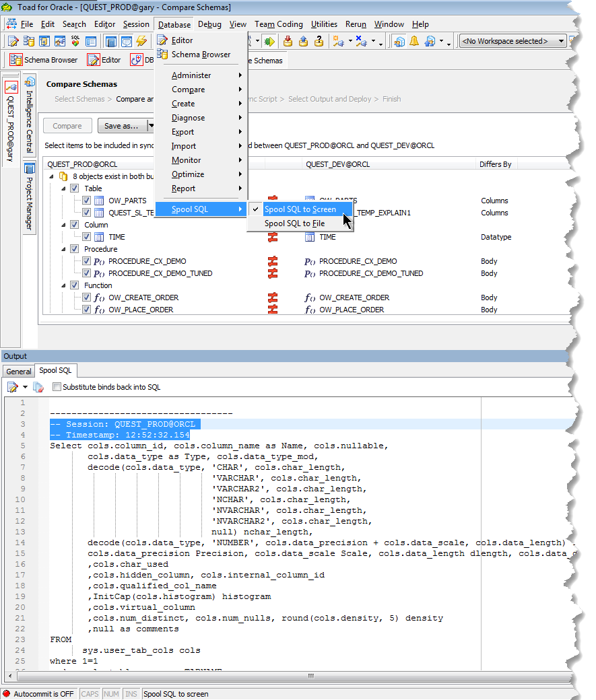
Task: Open the QUEST_PROD@gary connection side tab
Action: [11, 121]
